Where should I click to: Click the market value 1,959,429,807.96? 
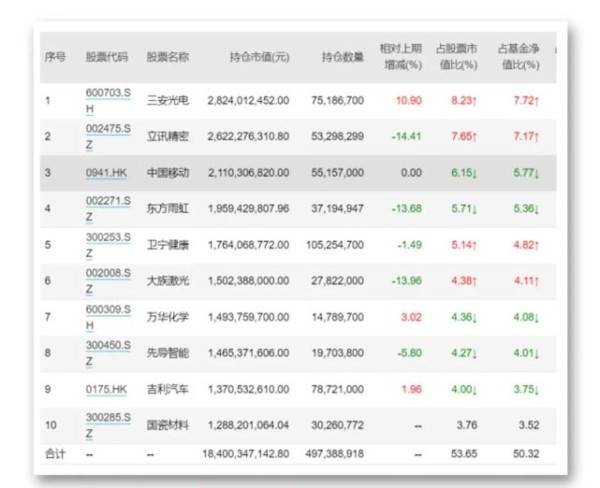click(x=248, y=209)
